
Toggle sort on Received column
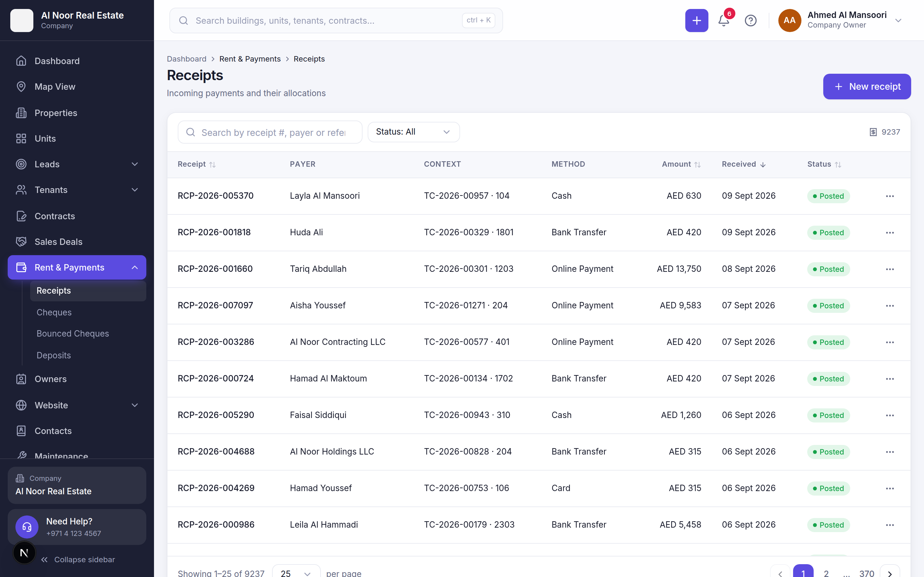(x=744, y=164)
